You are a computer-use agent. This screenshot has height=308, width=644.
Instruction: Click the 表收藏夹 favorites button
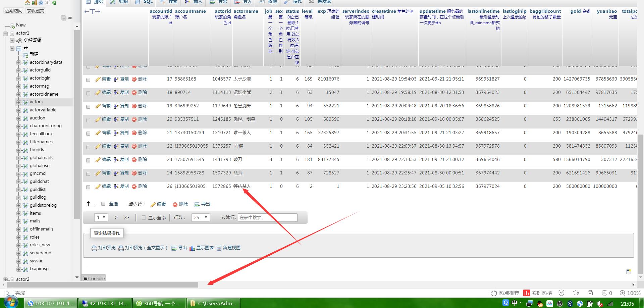[x=36, y=11]
